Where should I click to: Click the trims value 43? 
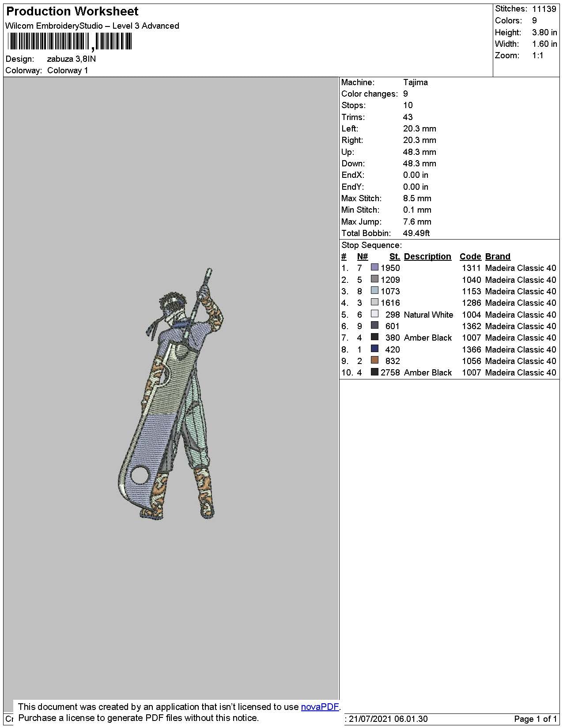(x=408, y=117)
